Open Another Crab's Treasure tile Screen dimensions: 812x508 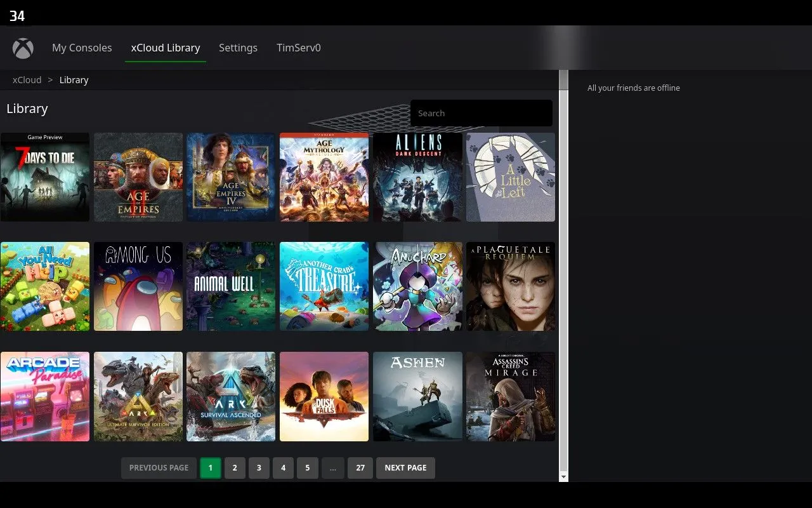324,286
